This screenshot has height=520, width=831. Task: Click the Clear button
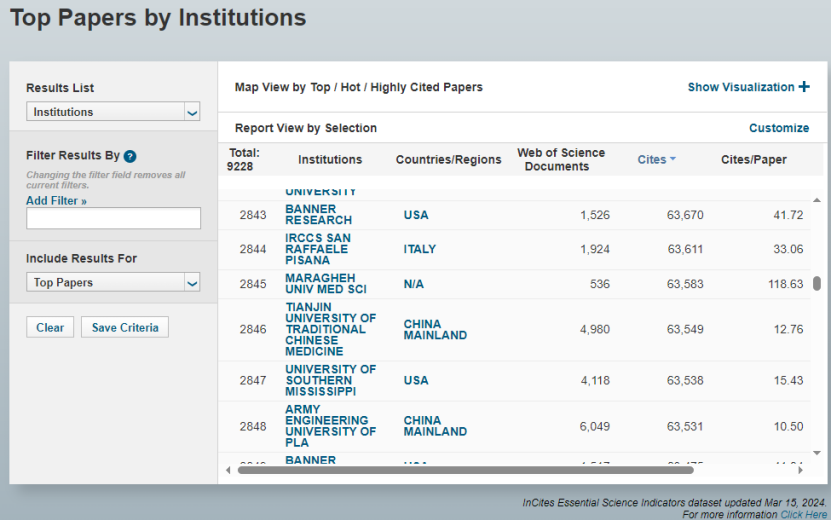click(50, 327)
